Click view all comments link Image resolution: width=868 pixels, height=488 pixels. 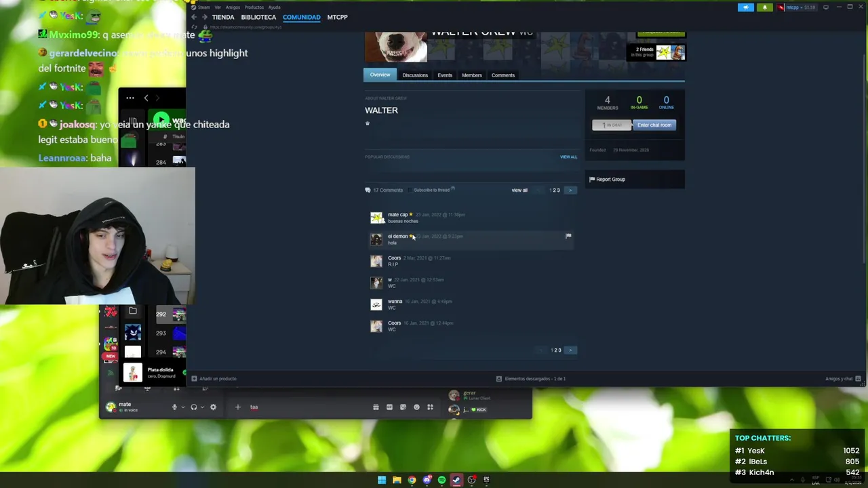point(519,190)
